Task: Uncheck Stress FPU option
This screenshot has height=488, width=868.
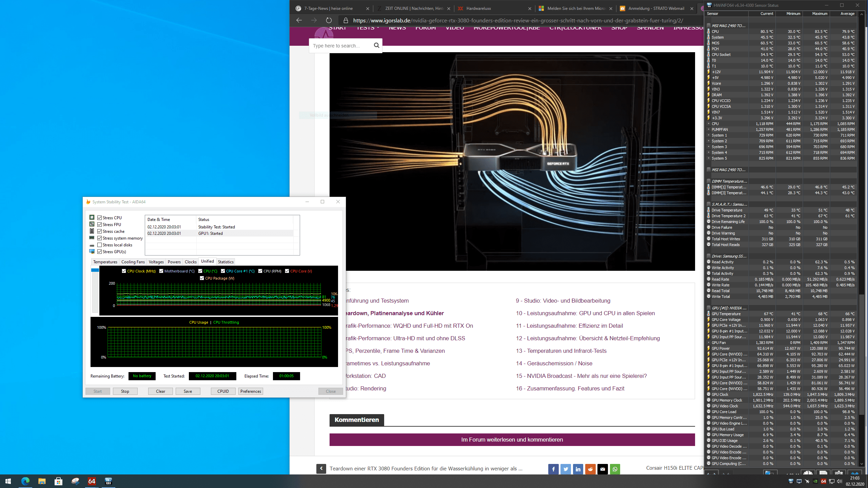Action: coord(100,225)
